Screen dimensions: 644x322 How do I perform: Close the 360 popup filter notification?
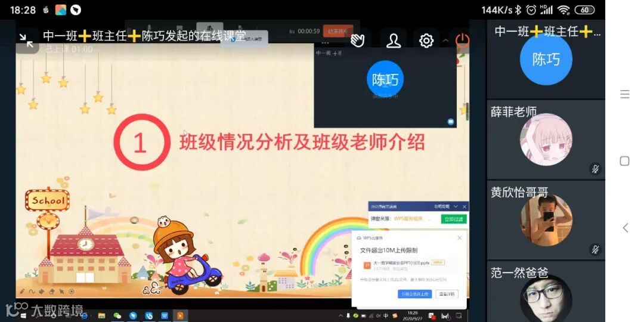point(464,206)
